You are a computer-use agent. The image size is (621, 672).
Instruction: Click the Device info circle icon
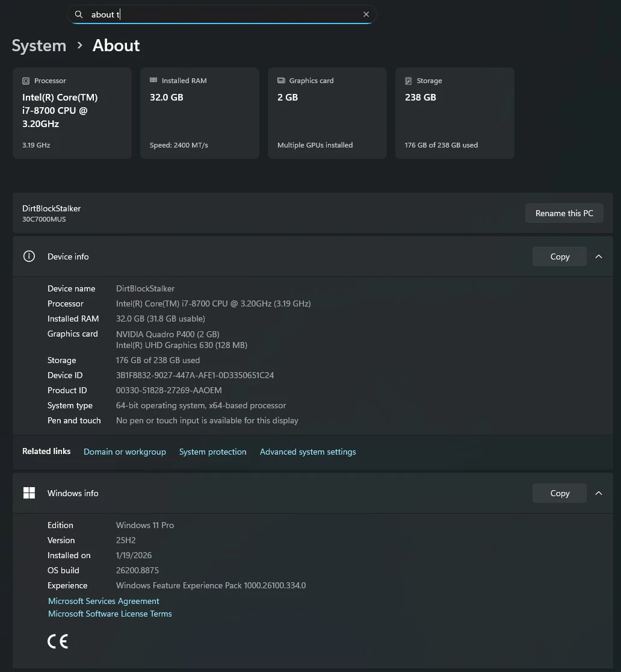(29, 257)
